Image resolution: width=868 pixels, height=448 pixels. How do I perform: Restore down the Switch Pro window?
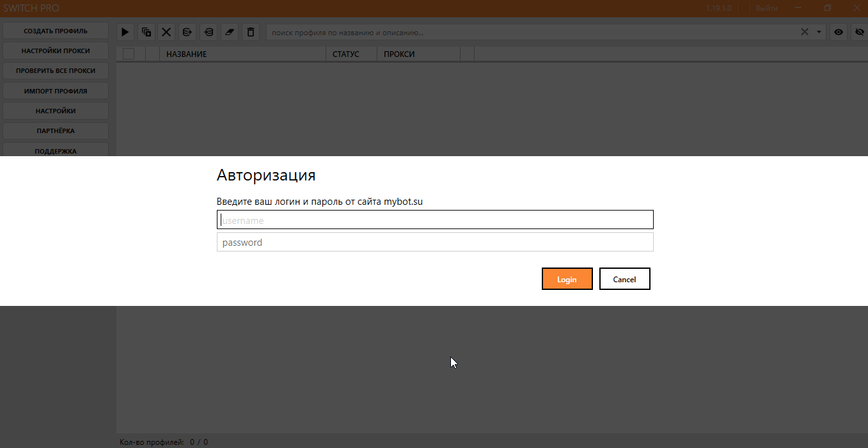[828, 8]
